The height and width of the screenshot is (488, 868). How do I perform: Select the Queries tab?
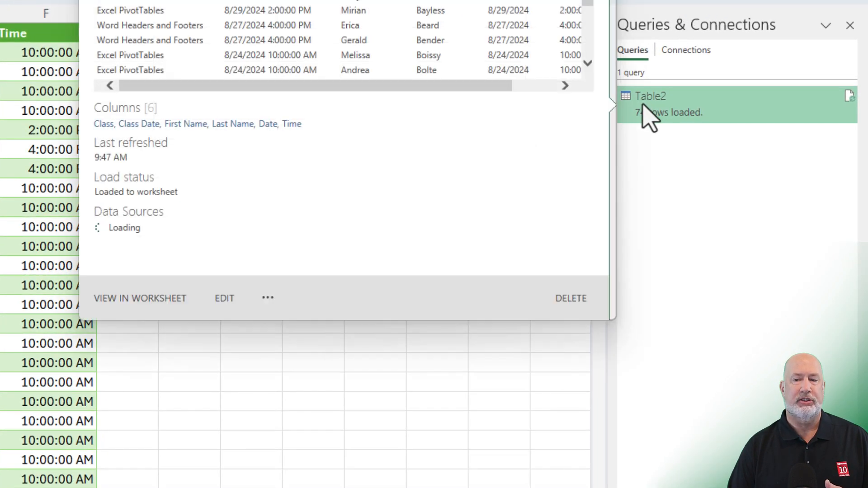632,50
